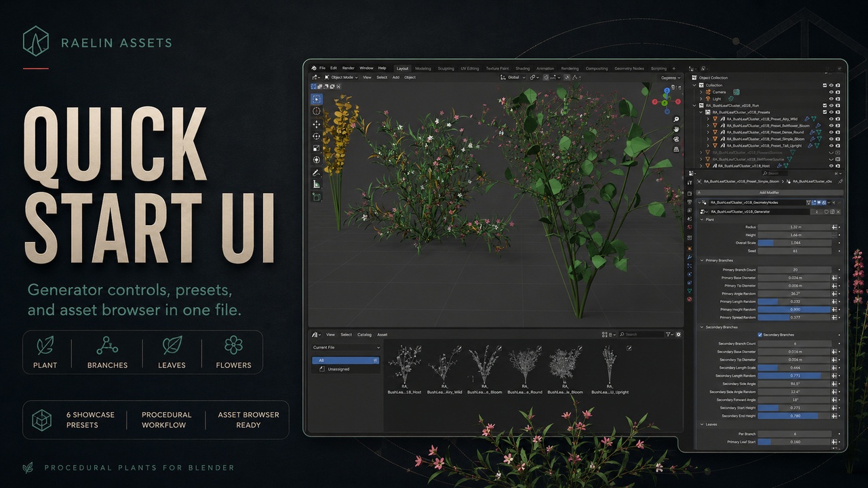Uncheck the RA_BushLeafCluster_v018_Presets collection checkbox

[x=825, y=112]
